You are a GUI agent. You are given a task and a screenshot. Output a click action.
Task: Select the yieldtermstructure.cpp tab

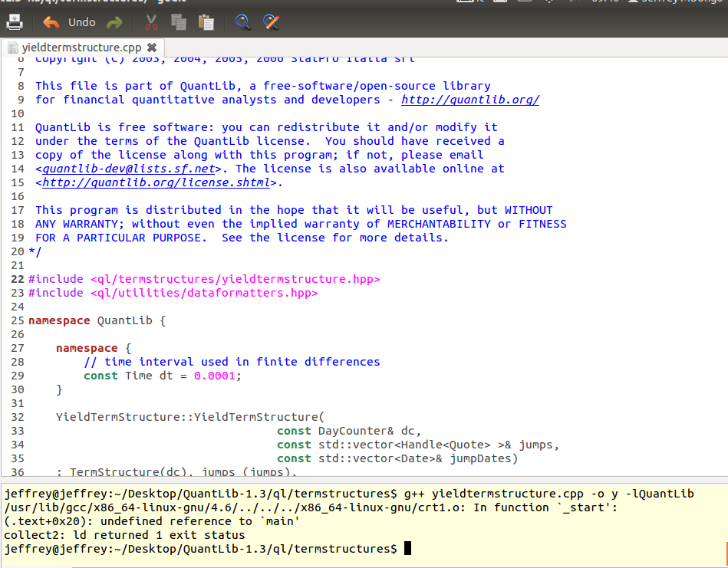[81, 48]
